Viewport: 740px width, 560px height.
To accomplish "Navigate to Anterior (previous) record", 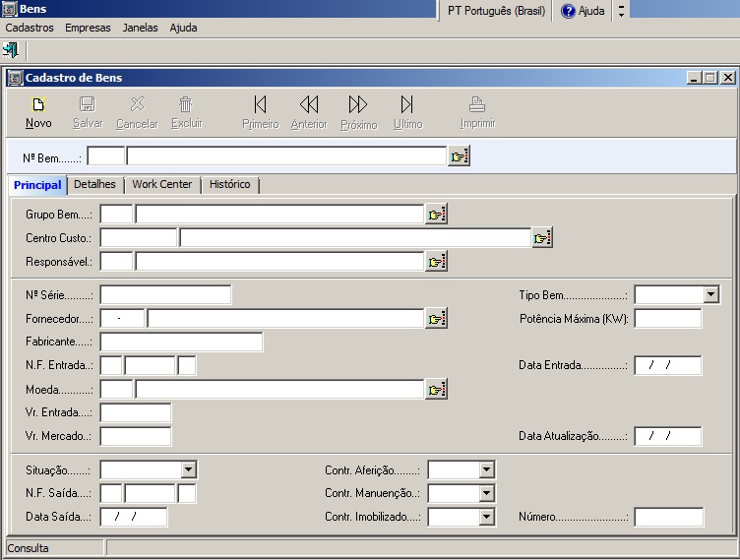I will coord(309,105).
